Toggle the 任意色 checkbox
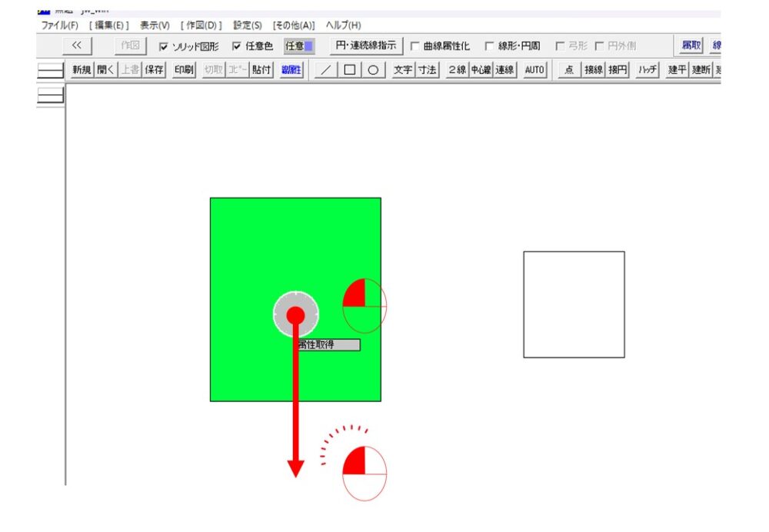The width and height of the screenshot is (769, 532). 237,46
